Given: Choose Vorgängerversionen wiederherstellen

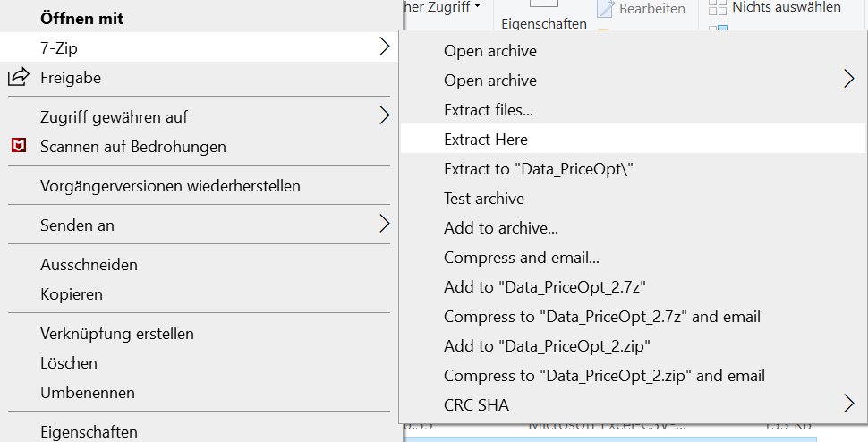Looking at the screenshot, I should (x=170, y=186).
